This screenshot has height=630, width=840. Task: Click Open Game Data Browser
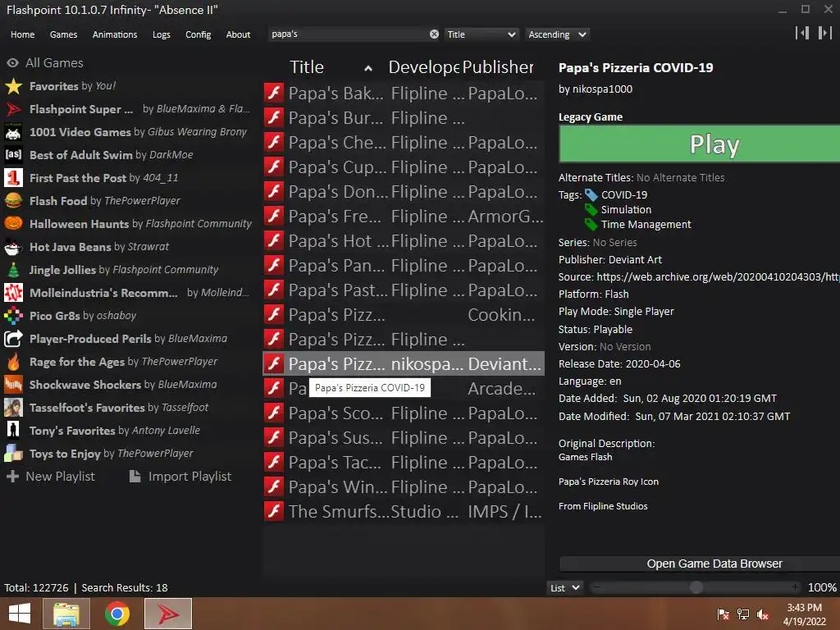coord(699,564)
